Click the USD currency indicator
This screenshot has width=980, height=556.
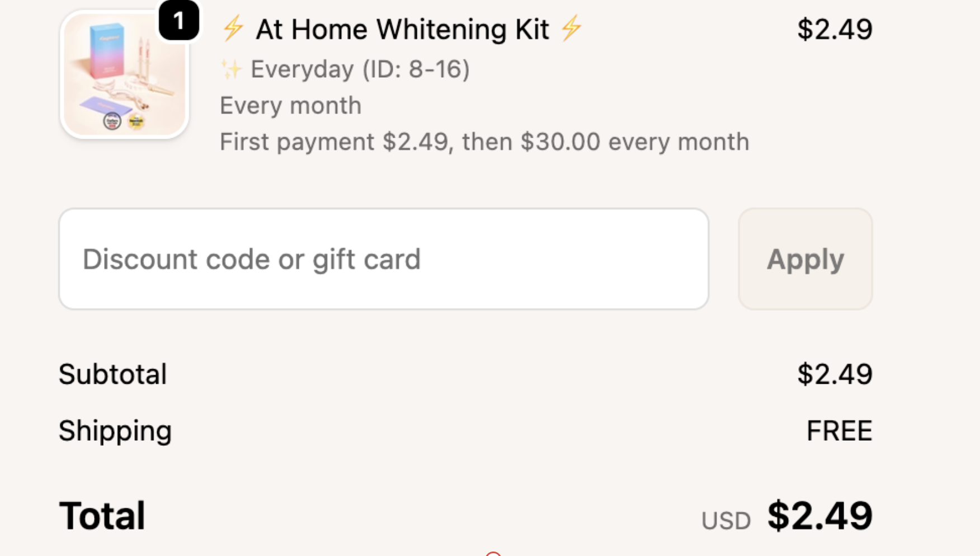pyautogui.click(x=726, y=521)
